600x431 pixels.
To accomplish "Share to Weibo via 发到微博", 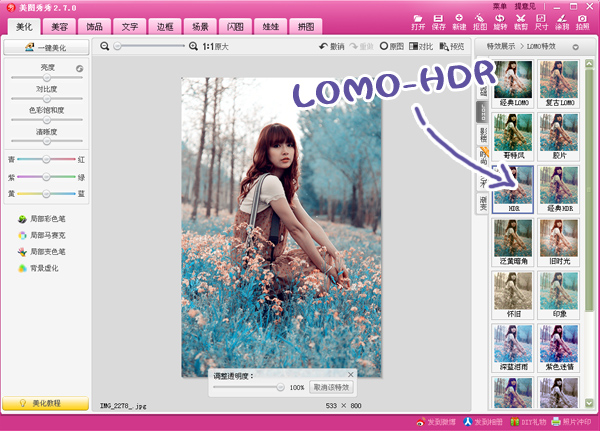I will [x=436, y=422].
